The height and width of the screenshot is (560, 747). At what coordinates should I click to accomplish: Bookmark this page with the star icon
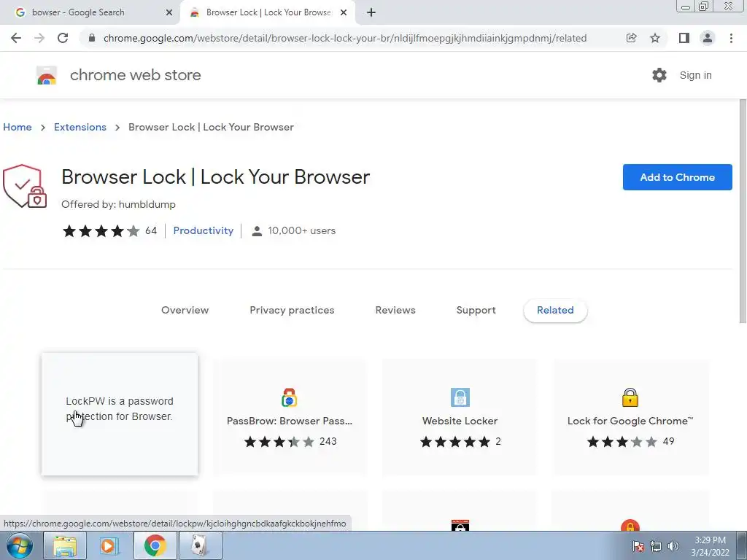(x=655, y=38)
